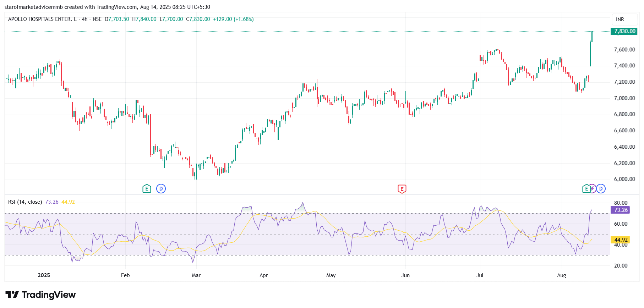Screen dimensions: 644x308
Task: Click the green earnings marker in August
Action: click(x=586, y=189)
